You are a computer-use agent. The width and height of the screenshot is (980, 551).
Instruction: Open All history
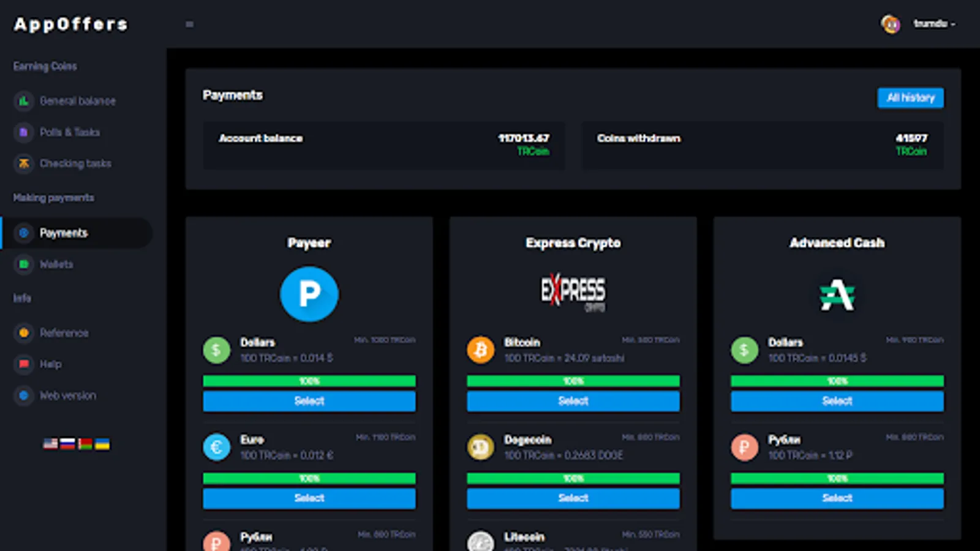click(x=911, y=98)
